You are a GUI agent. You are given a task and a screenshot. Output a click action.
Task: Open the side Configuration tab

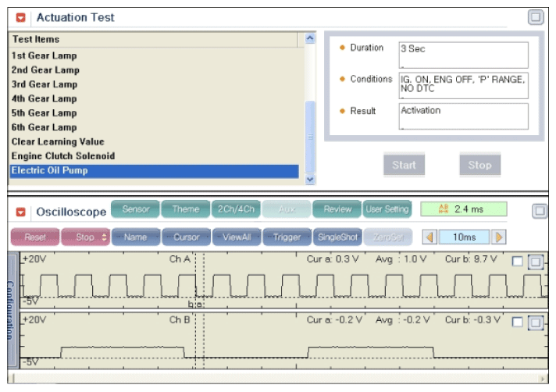coord(12,310)
